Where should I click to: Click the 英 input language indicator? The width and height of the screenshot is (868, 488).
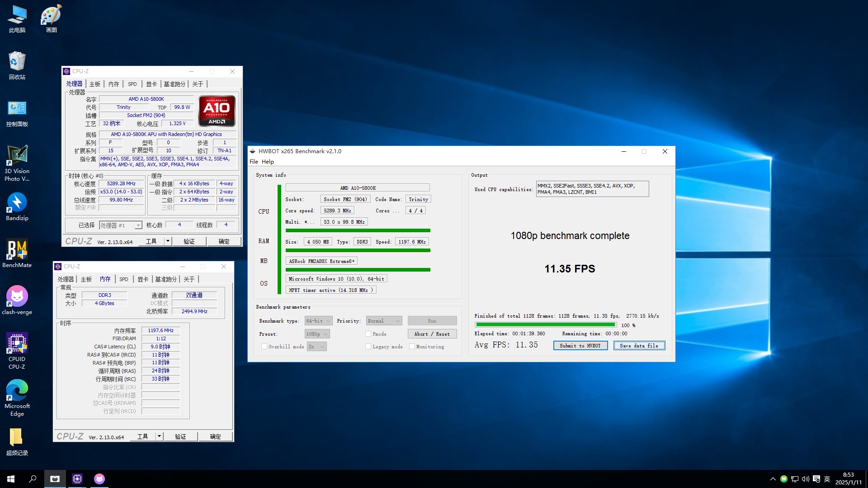pyautogui.click(x=827, y=479)
